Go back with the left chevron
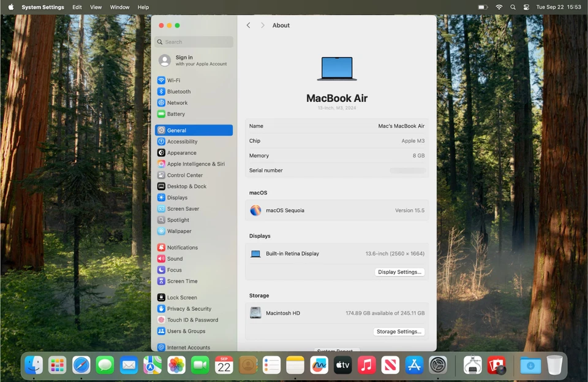This screenshot has height=382, width=588. pos(248,25)
